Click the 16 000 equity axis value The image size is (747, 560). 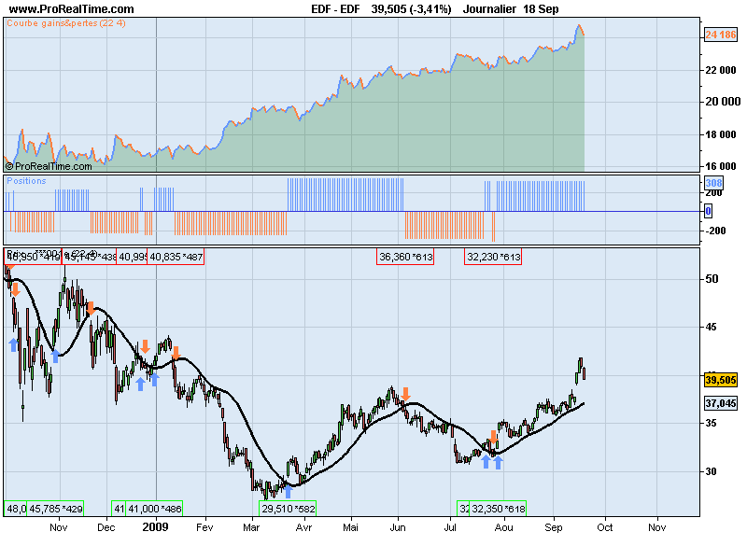point(720,166)
